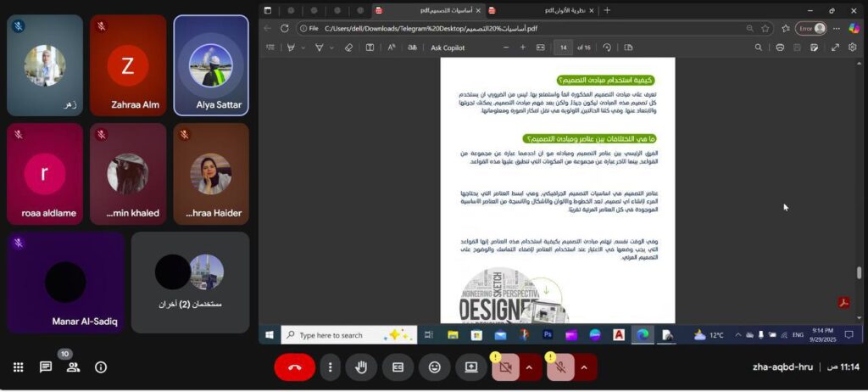
Task: Click the Read aloud icon
Action: (x=392, y=48)
